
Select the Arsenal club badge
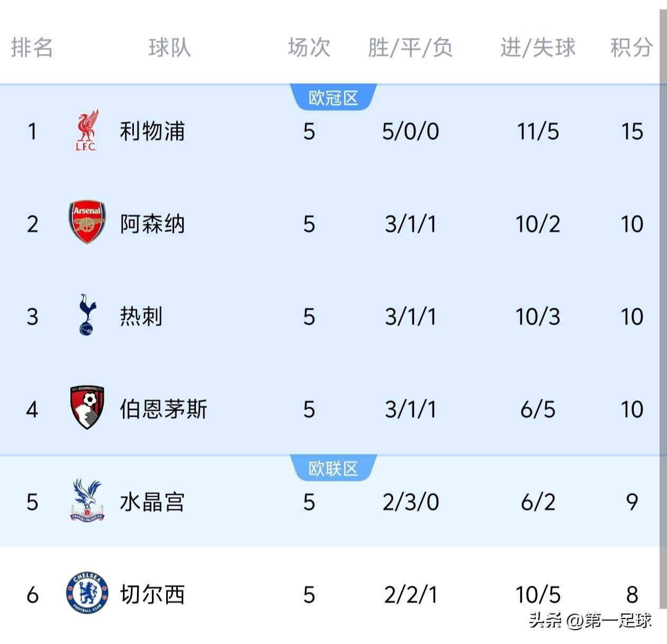point(88,224)
